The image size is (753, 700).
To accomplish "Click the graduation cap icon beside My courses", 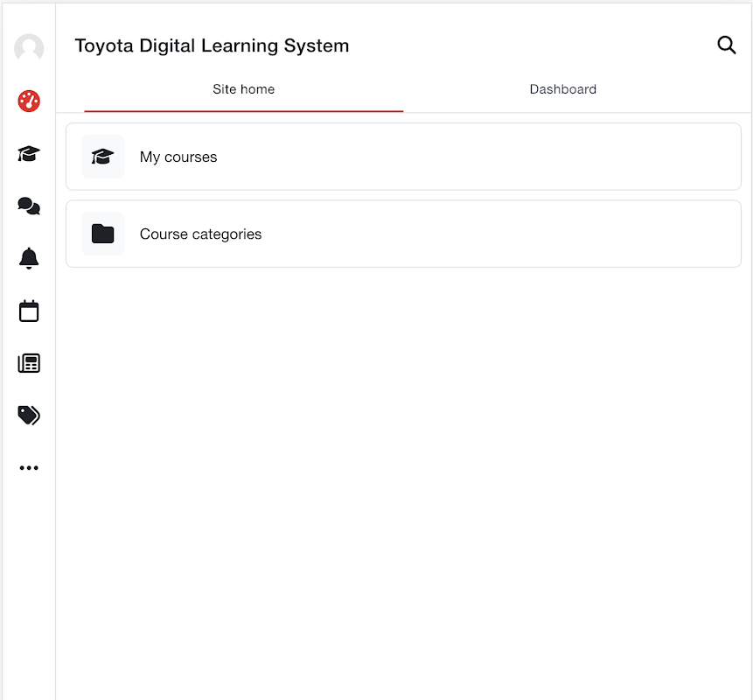I will coord(103,157).
